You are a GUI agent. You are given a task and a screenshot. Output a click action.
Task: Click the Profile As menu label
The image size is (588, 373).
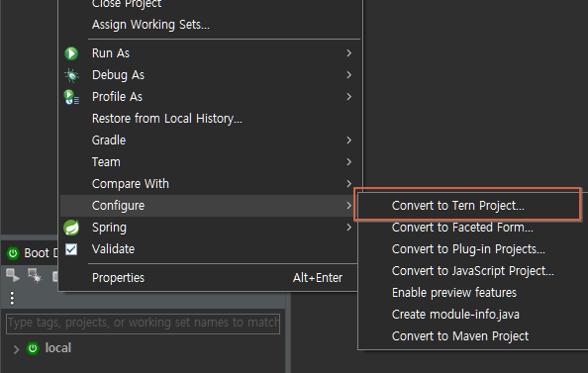tap(117, 97)
